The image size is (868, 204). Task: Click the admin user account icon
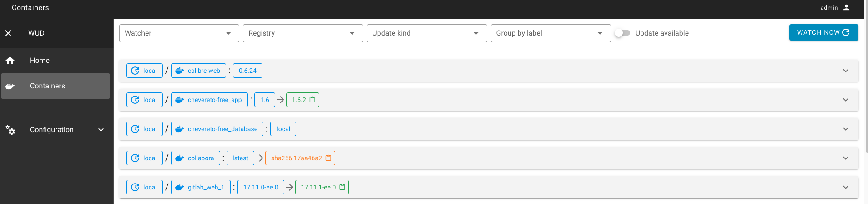click(x=846, y=7)
